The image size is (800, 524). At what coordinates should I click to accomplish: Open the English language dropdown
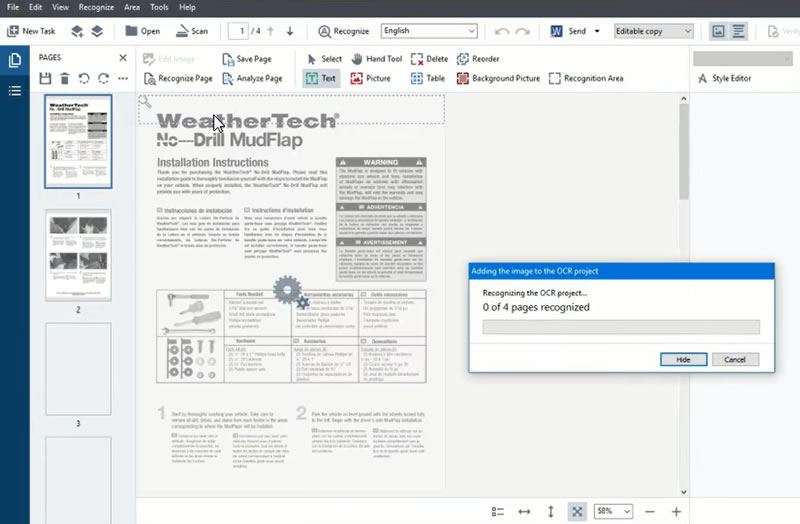click(429, 31)
